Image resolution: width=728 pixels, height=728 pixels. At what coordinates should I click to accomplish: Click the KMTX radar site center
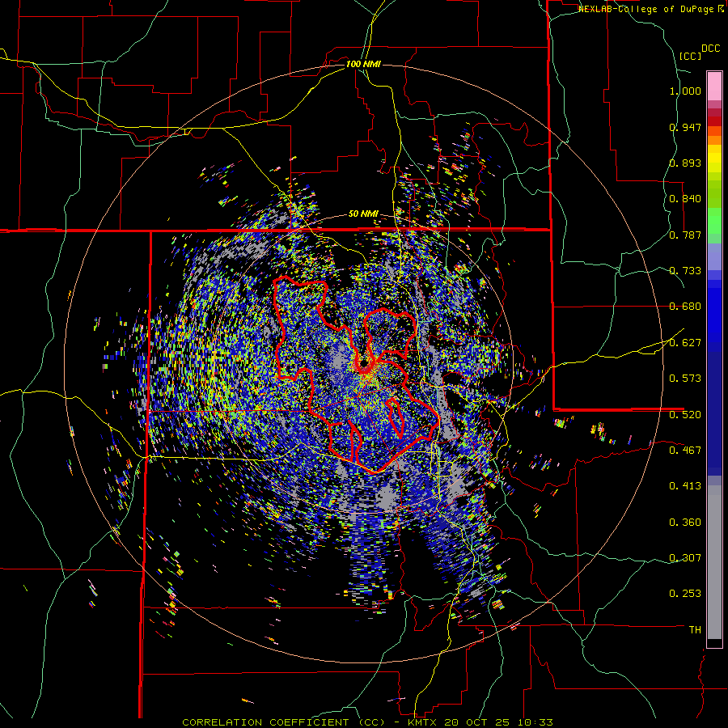(364, 363)
